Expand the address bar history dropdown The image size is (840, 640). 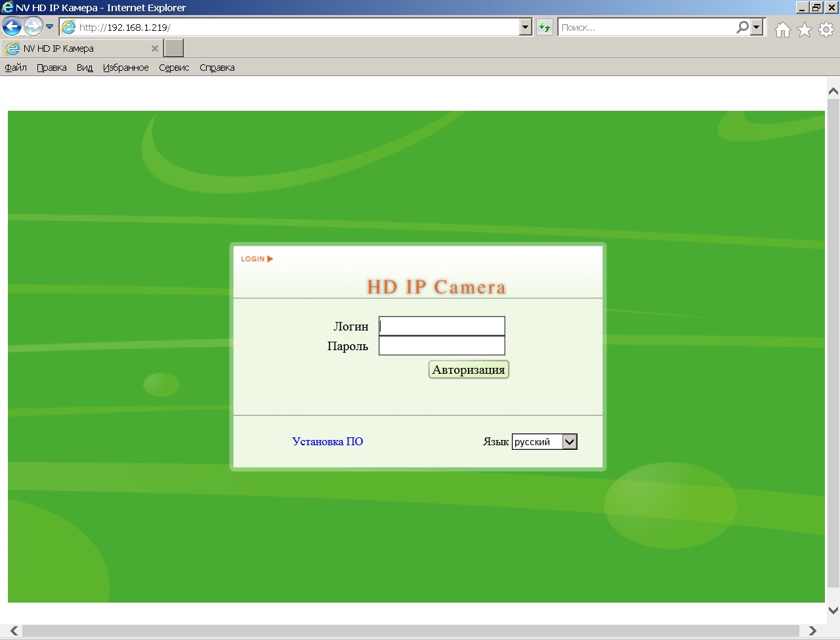tap(525, 28)
